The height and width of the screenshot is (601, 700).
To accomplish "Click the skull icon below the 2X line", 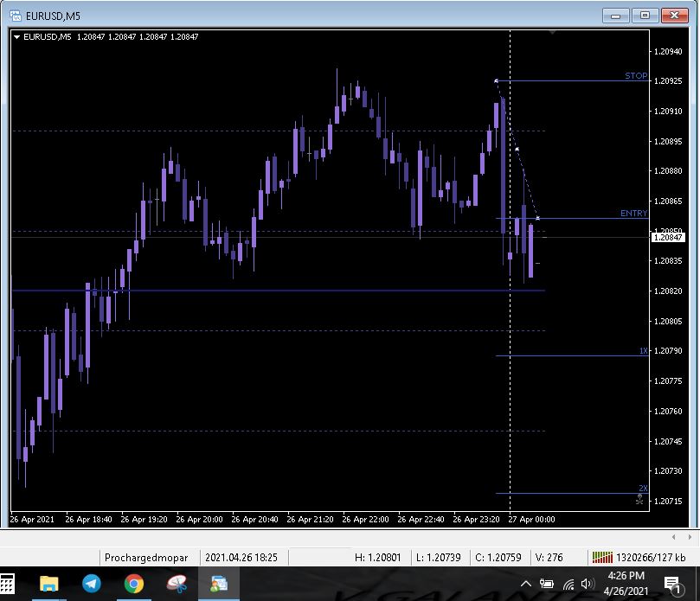I will [x=639, y=499].
